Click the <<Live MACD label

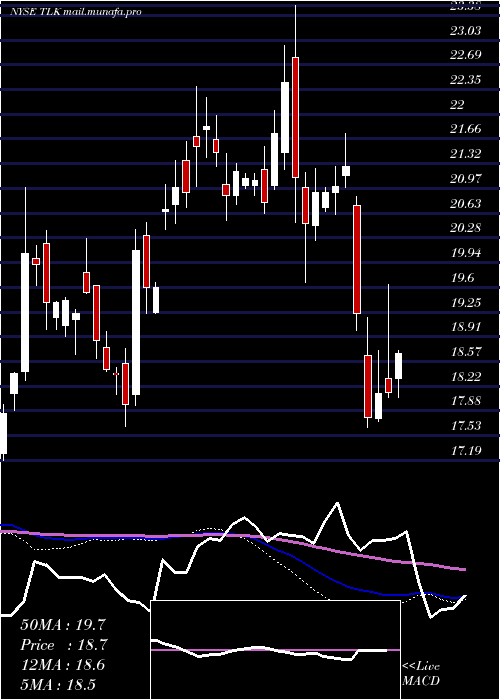coord(421,673)
